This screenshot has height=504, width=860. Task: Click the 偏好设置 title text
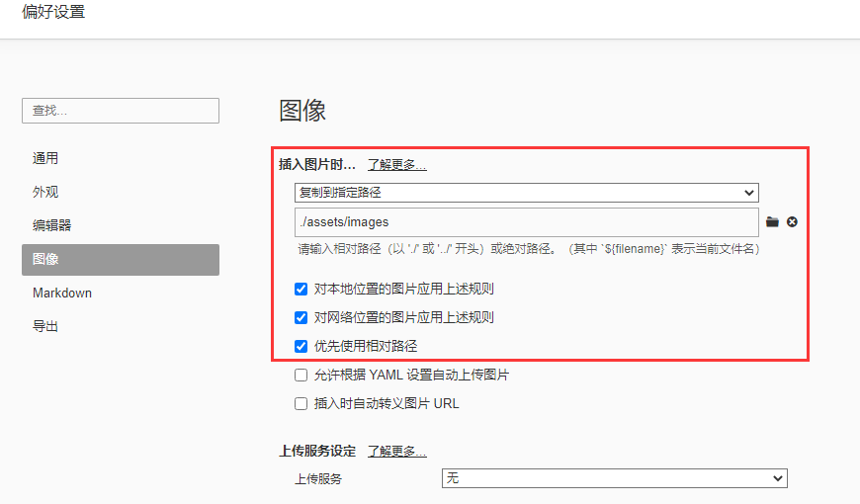53,12
